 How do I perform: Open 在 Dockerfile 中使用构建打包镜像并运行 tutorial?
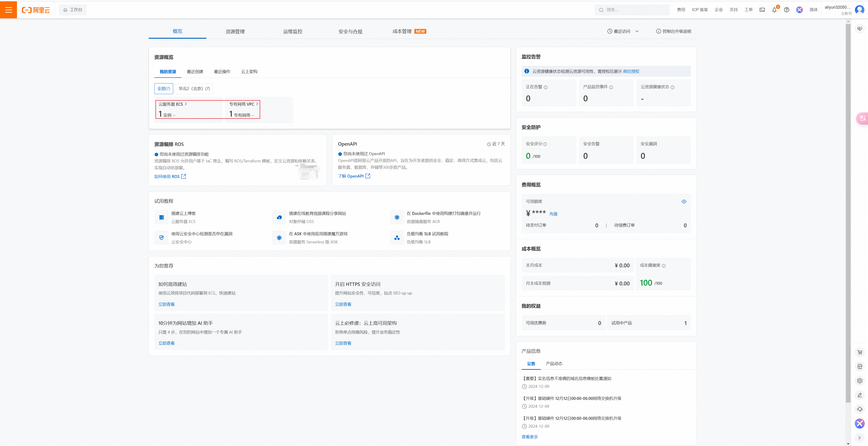click(x=443, y=214)
